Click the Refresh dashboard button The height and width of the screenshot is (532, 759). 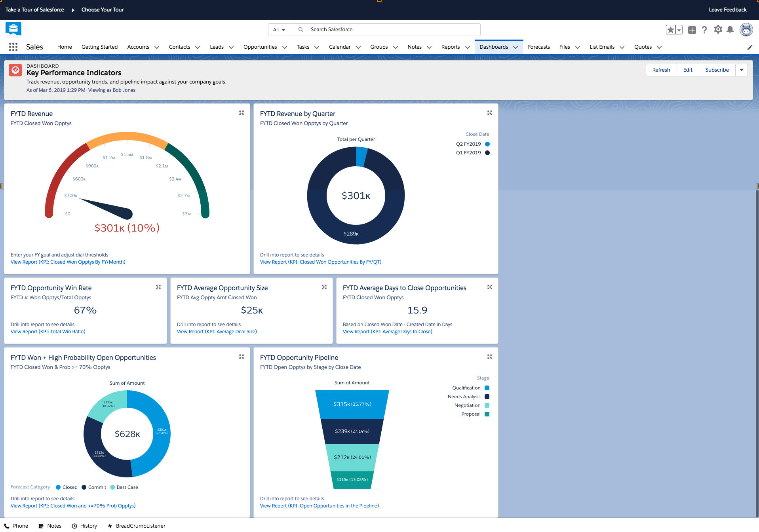coord(661,70)
